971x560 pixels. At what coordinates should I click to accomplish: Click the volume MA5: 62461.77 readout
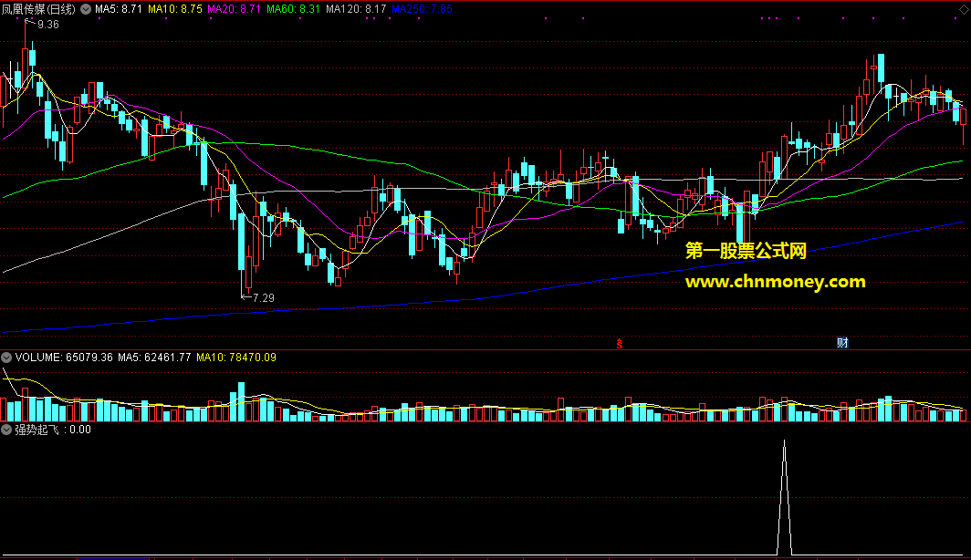(x=154, y=357)
